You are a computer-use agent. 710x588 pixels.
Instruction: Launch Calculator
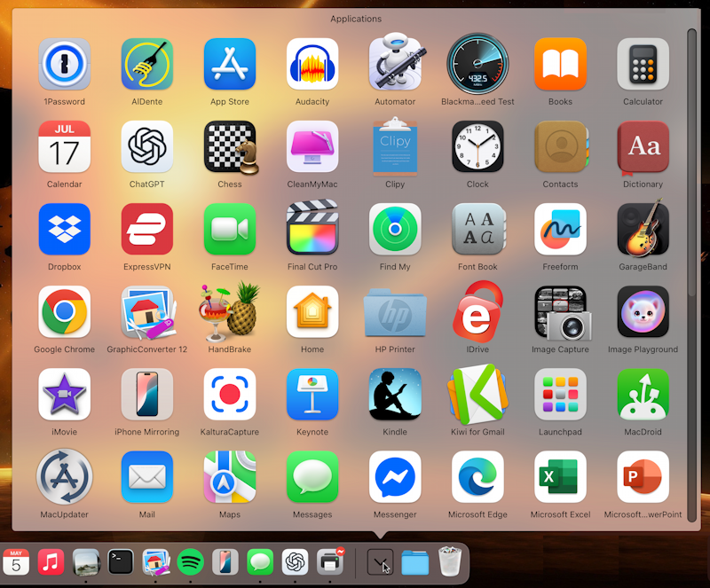coord(643,64)
